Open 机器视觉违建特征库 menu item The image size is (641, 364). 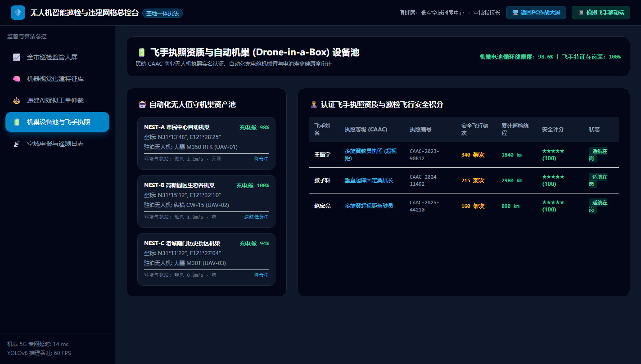click(57, 79)
